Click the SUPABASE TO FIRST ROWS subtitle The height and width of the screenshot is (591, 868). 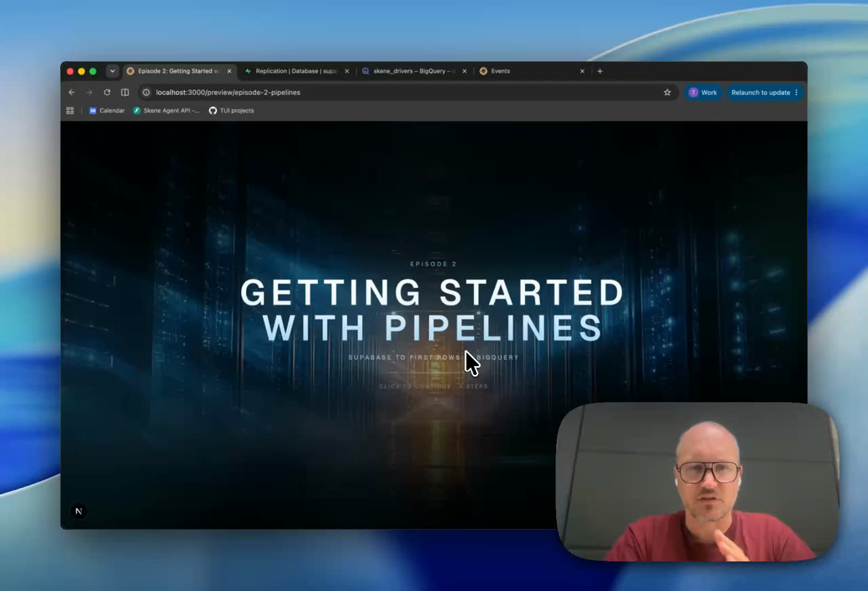coord(433,357)
